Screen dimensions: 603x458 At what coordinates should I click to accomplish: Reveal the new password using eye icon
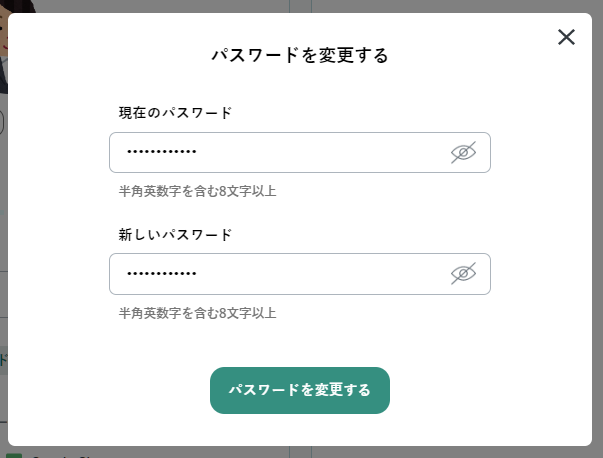tap(463, 273)
